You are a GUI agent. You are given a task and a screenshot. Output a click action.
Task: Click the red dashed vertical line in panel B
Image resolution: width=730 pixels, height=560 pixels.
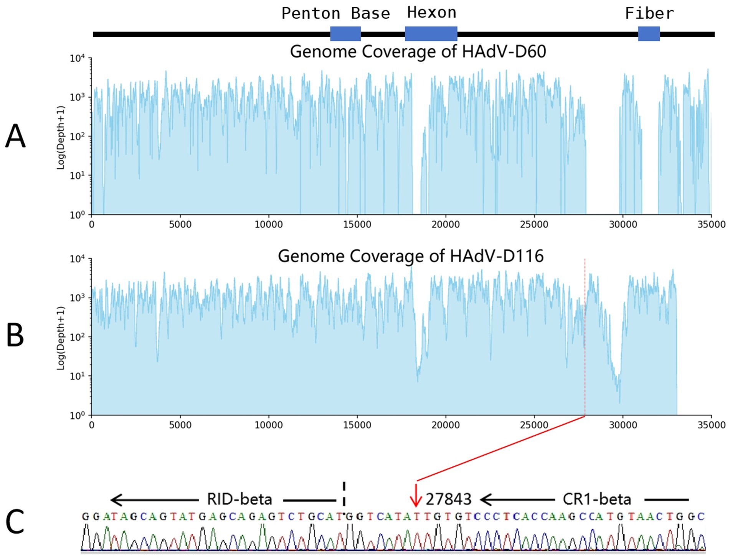pyautogui.click(x=585, y=337)
